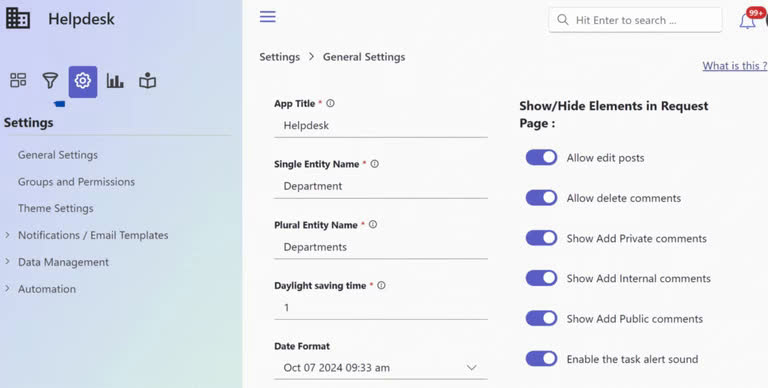Click info icon beside Plural Entity Name
This screenshot has height=388, width=768.
tap(373, 225)
